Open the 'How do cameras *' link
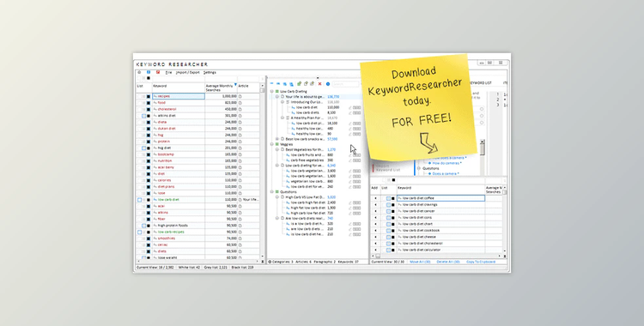Image resolution: width=644 pixels, height=326 pixels. (x=447, y=163)
